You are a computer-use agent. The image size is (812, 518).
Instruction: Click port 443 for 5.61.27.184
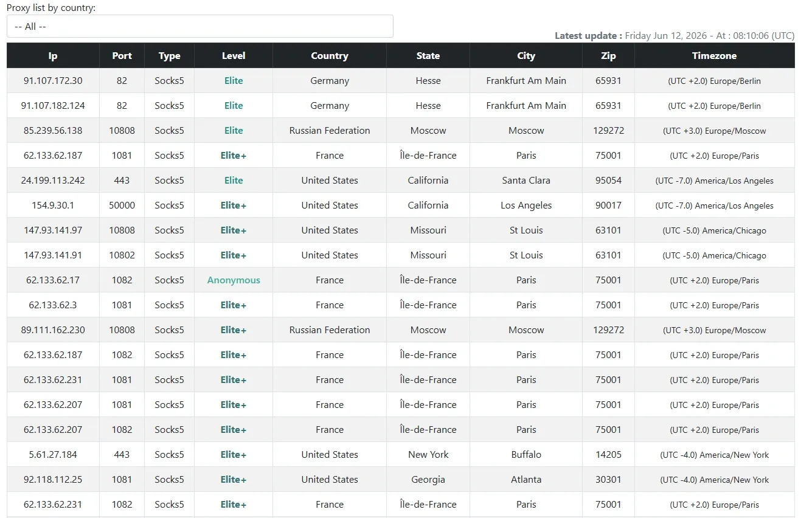pos(122,455)
